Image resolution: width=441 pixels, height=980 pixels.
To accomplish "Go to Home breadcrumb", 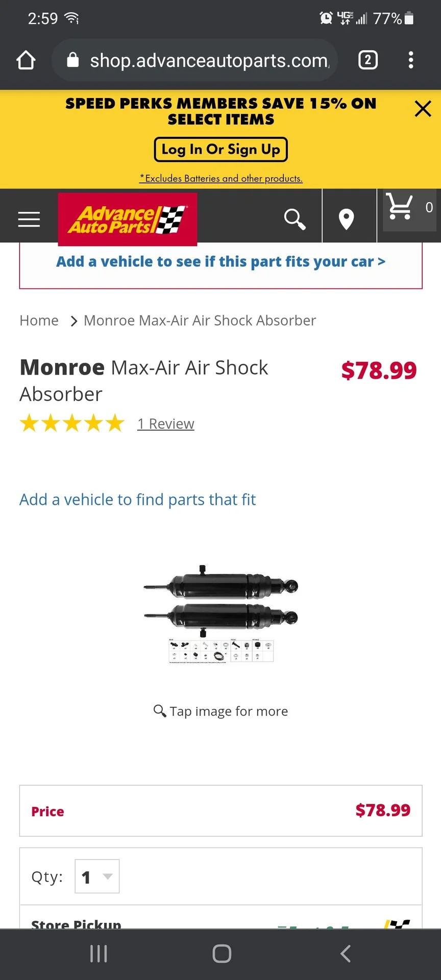I will click(39, 321).
